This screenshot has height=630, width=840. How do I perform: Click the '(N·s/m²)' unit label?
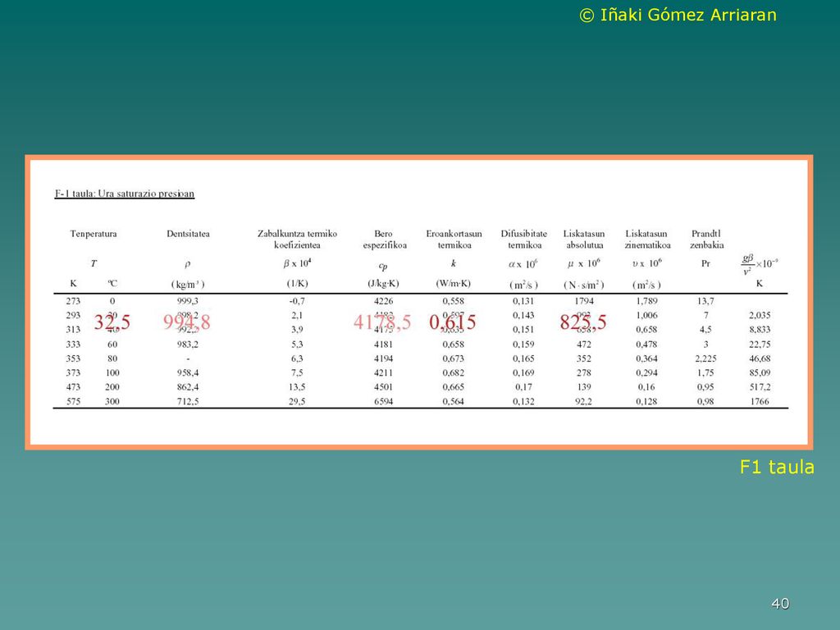[583, 285]
